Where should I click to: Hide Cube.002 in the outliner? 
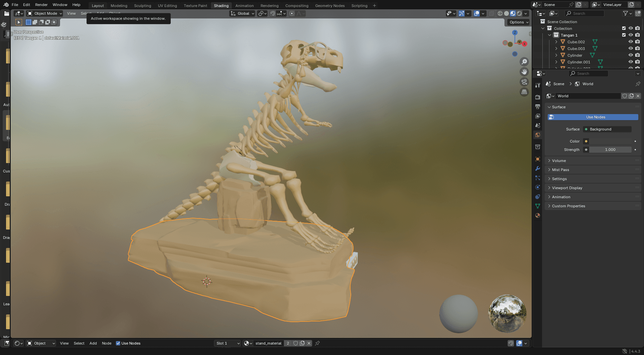(x=631, y=42)
